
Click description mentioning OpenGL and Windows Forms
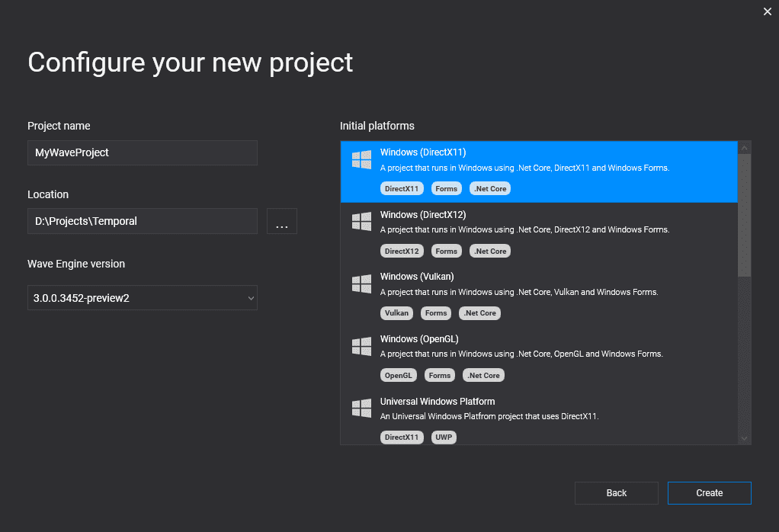pyautogui.click(x=521, y=354)
